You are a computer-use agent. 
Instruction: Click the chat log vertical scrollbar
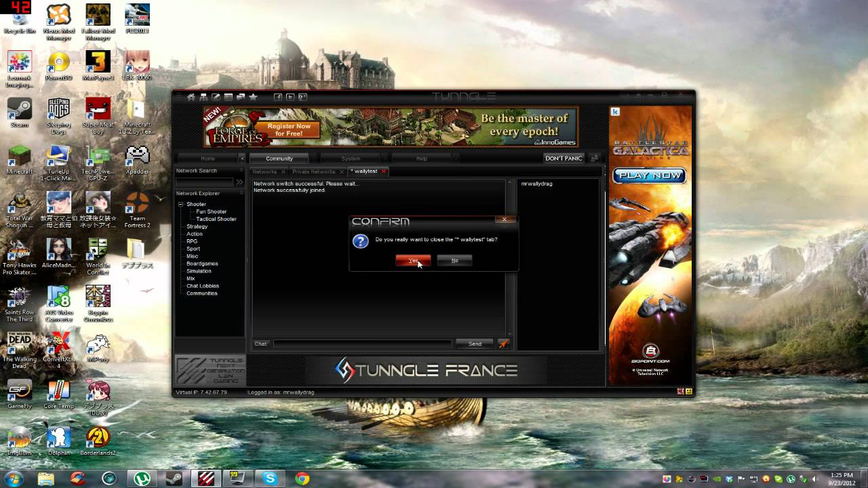(x=511, y=258)
